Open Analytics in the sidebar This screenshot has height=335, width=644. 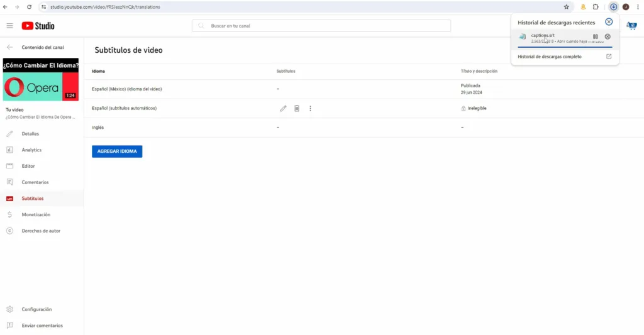(42, 150)
